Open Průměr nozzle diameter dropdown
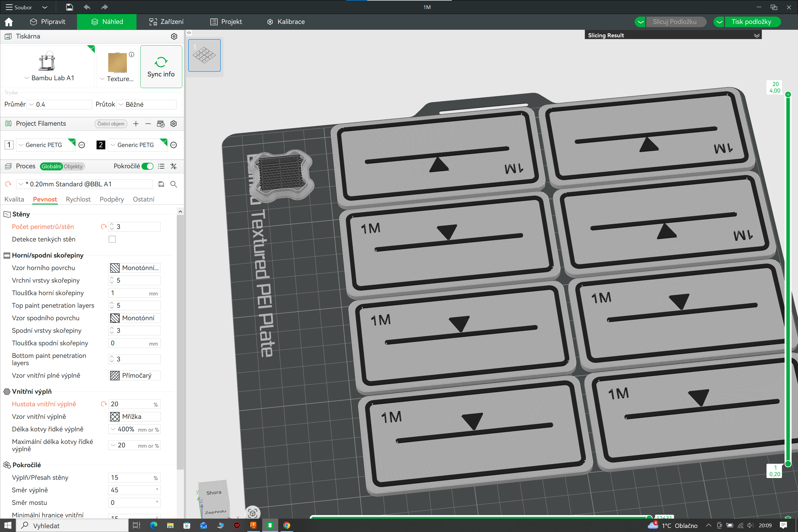 [x=60, y=104]
